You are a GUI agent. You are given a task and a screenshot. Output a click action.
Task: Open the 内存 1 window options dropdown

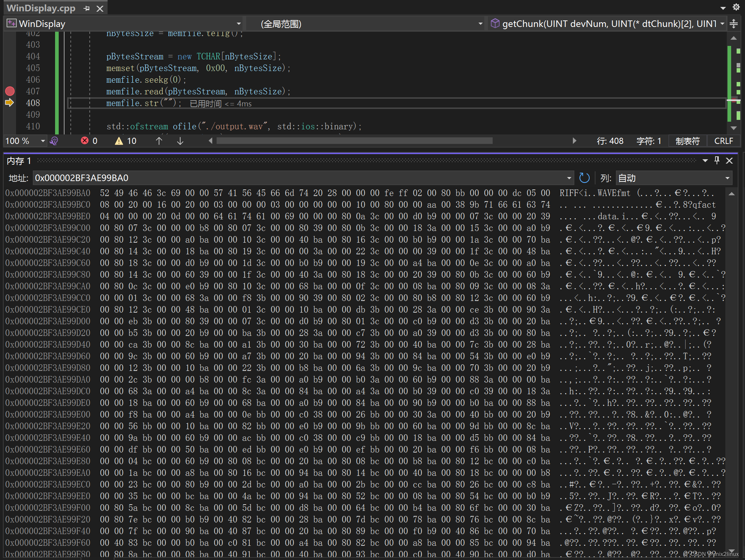point(705,161)
